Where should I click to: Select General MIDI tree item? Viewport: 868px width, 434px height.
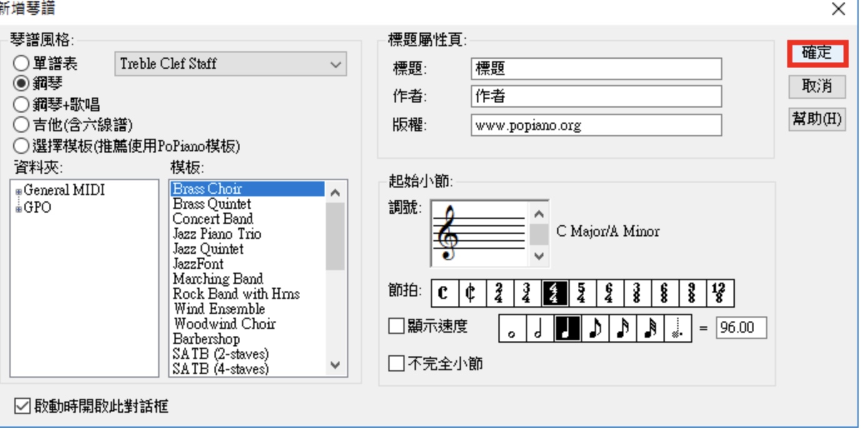(x=64, y=191)
